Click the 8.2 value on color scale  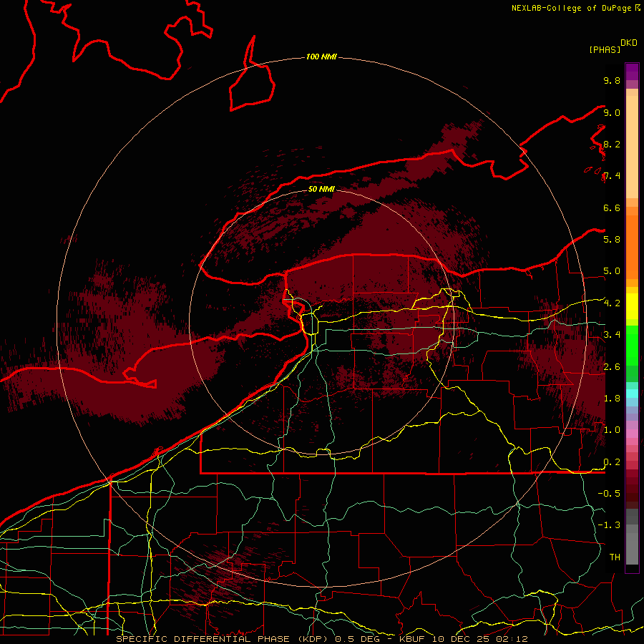pos(612,144)
